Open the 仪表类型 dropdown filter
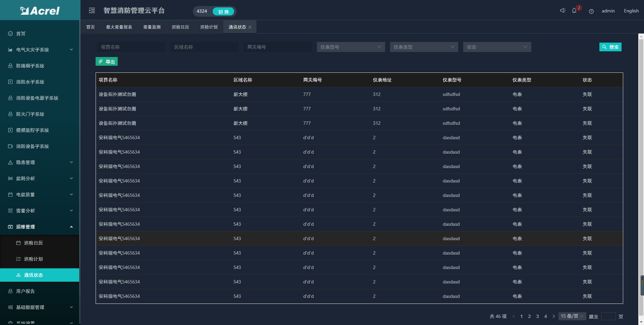This screenshot has height=325, width=644. 424,47
